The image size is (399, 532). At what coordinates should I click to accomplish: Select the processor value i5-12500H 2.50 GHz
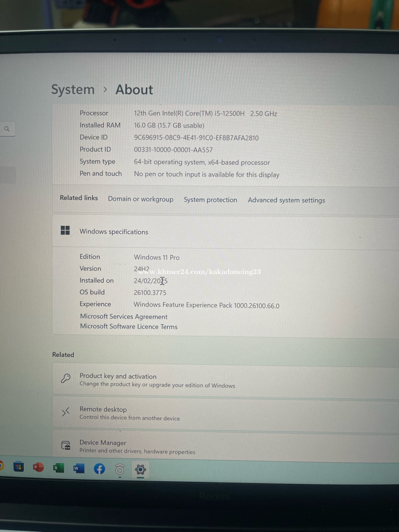(x=205, y=114)
